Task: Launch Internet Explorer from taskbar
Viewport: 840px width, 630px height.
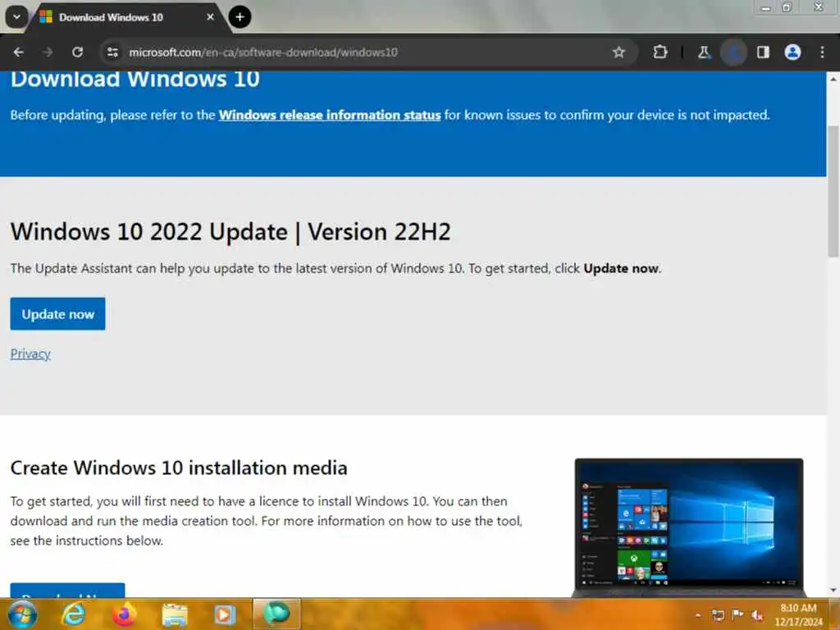Action: pyautogui.click(x=73, y=614)
